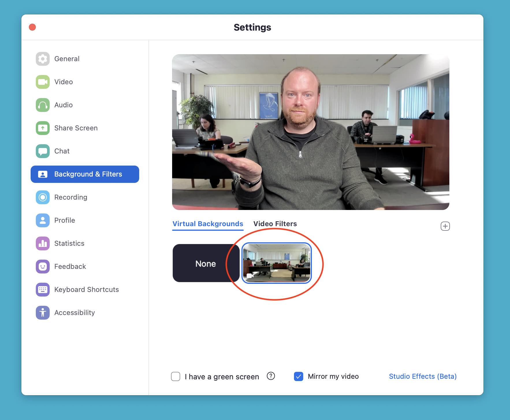Open the Statistics bar chart icon
510x420 pixels.
[x=43, y=243]
